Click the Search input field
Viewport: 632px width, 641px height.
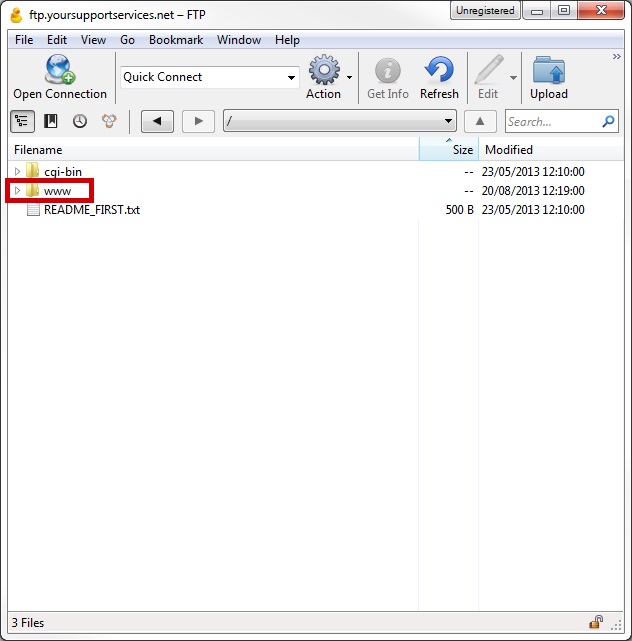click(552, 121)
